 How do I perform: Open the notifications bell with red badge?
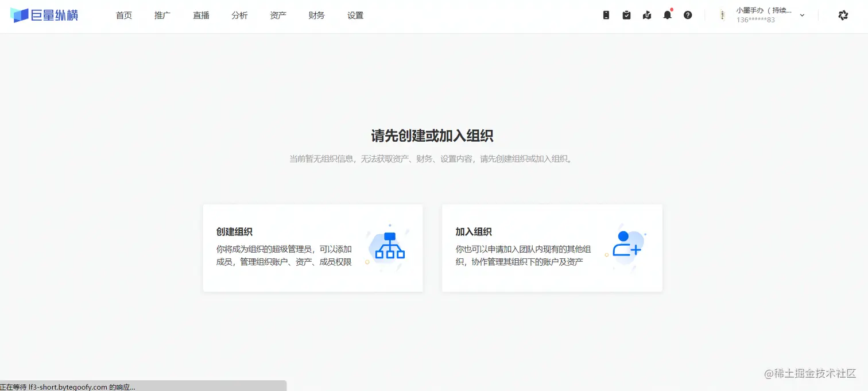tap(668, 15)
